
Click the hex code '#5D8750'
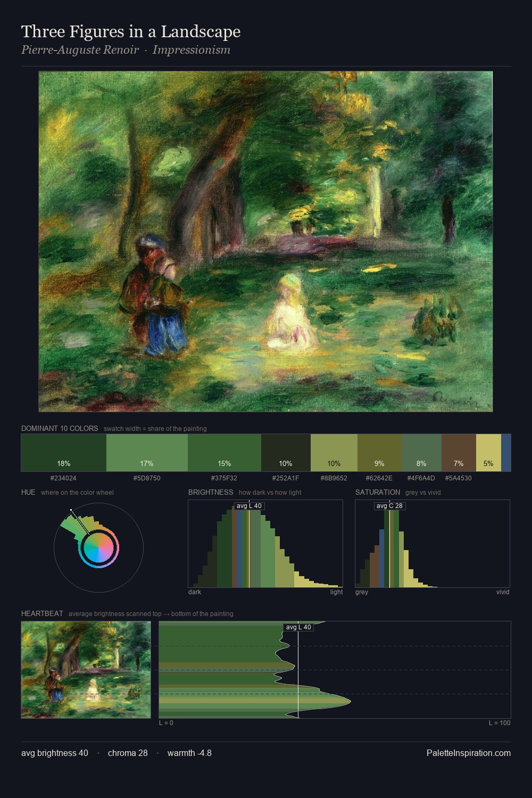pyautogui.click(x=147, y=478)
